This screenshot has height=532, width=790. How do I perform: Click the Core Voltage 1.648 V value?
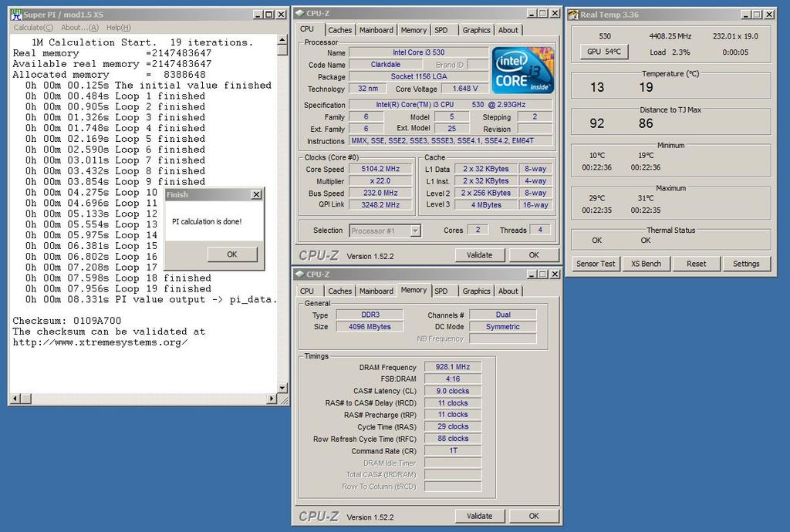pos(465,89)
